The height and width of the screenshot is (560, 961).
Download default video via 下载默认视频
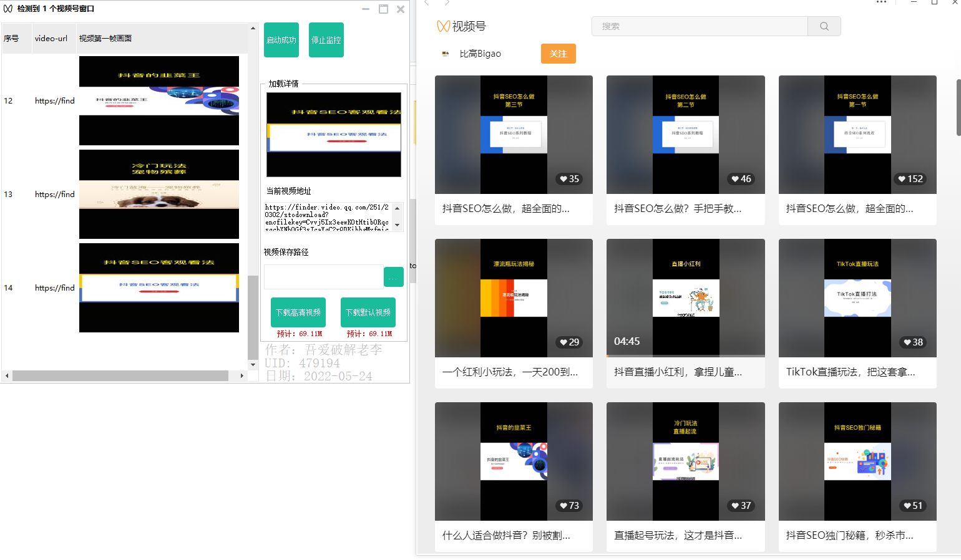pos(368,312)
